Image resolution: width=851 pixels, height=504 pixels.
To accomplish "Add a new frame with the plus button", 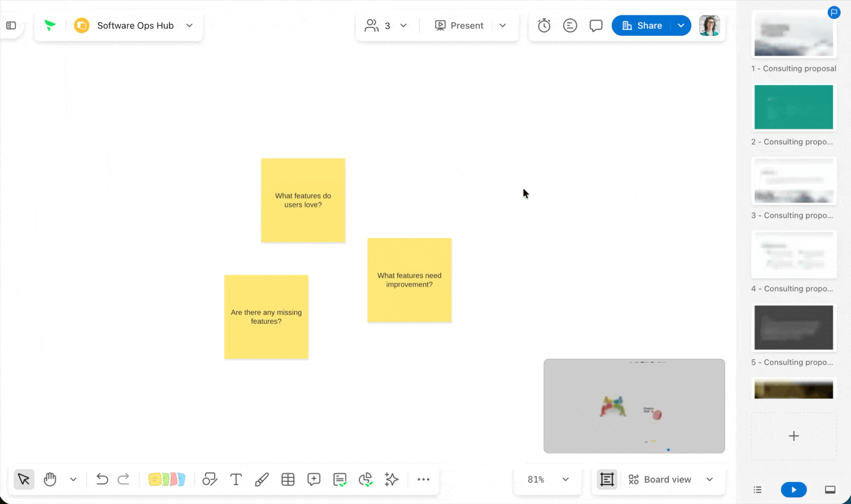I will (794, 436).
